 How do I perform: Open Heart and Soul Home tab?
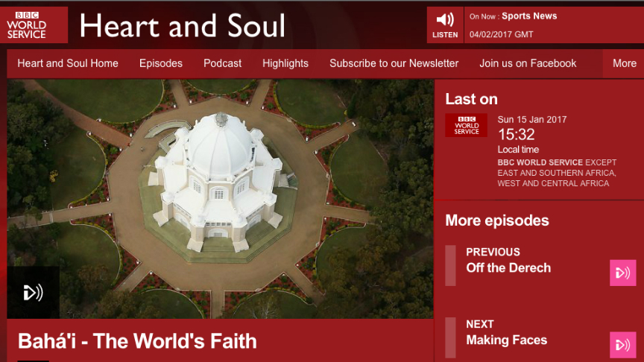pyautogui.click(x=68, y=63)
